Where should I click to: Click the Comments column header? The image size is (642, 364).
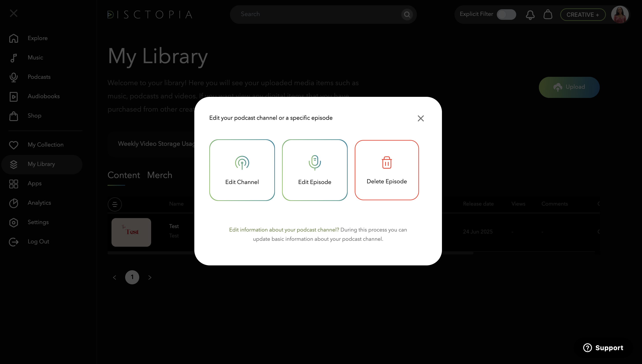(x=555, y=204)
